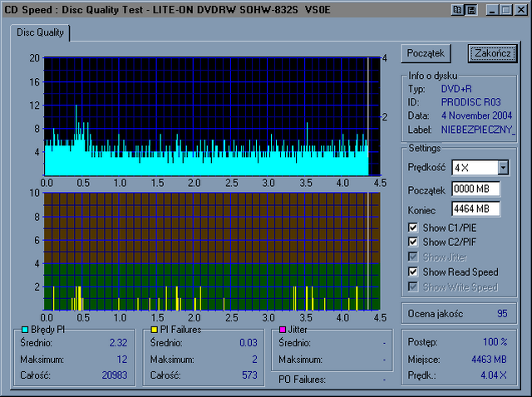
Task: Click the PI errors total 20983
Action: tap(115, 375)
